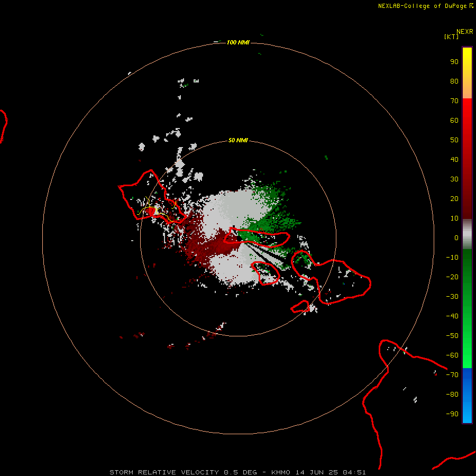
Task: Click the -10 knot scale label
Action: [452, 258]
